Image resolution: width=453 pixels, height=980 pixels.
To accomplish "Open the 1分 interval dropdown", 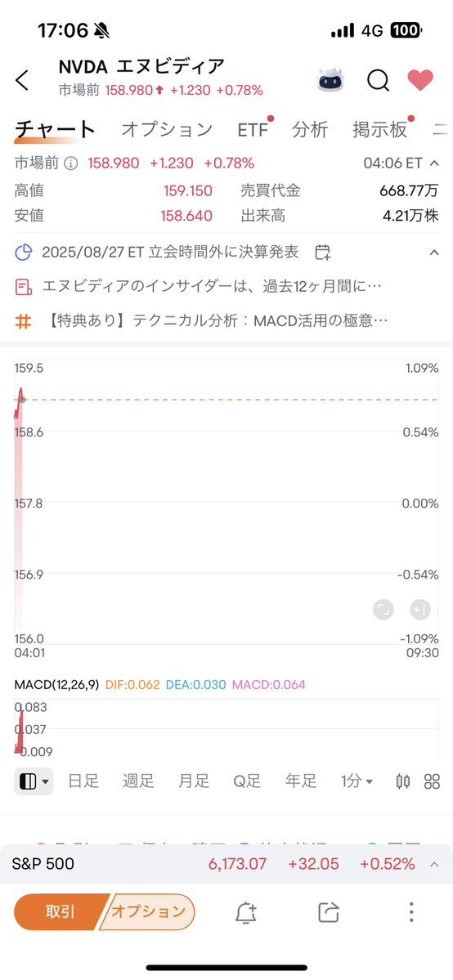I will [357, 781].
